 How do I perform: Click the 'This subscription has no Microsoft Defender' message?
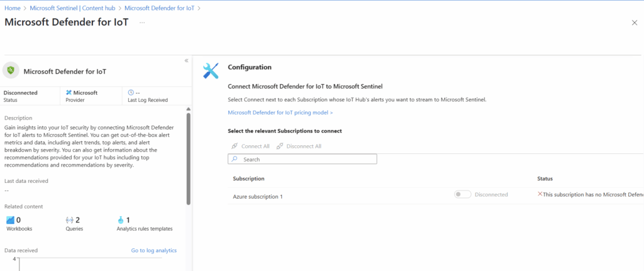click(x=593, y=195)
